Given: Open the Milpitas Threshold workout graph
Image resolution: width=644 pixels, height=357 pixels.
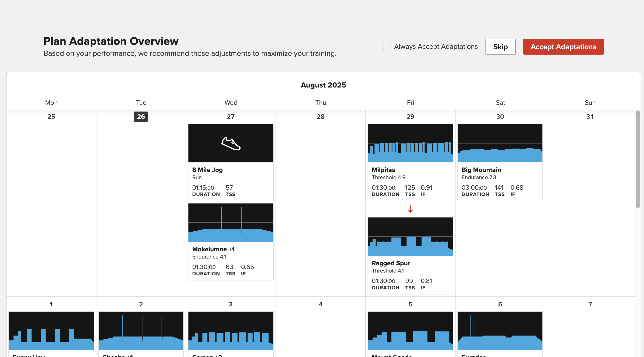Looking at the screenshot, I should click(410, 143).
